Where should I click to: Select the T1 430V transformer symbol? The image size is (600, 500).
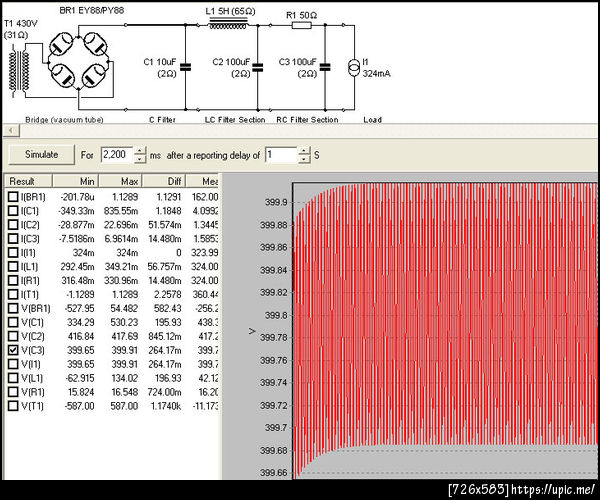tap(19, 71)
